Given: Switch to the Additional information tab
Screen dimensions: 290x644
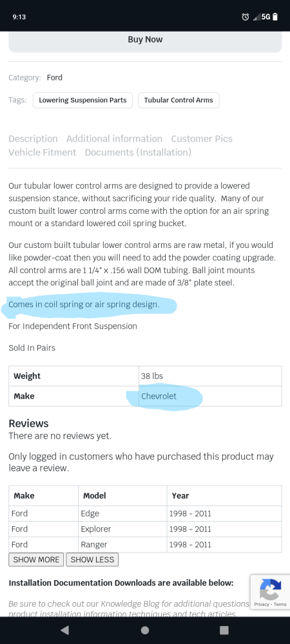Looking at the screenshot, I should [114, 138].
